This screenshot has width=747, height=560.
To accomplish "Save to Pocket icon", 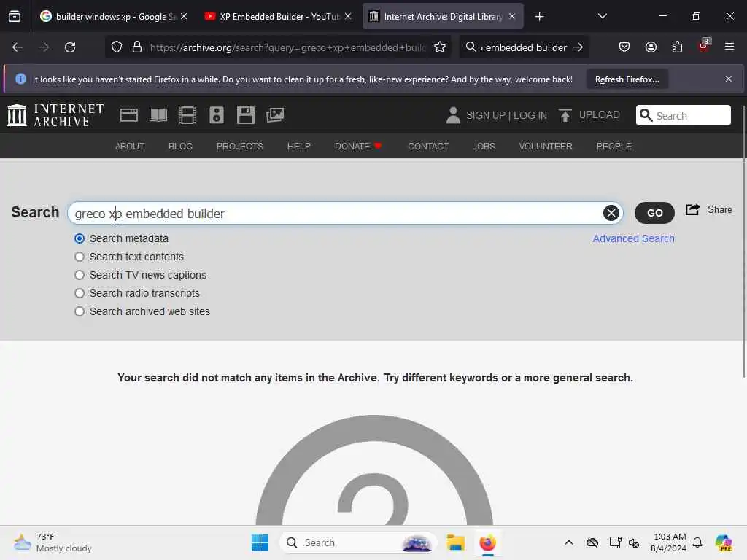I will tap(624, 47).
